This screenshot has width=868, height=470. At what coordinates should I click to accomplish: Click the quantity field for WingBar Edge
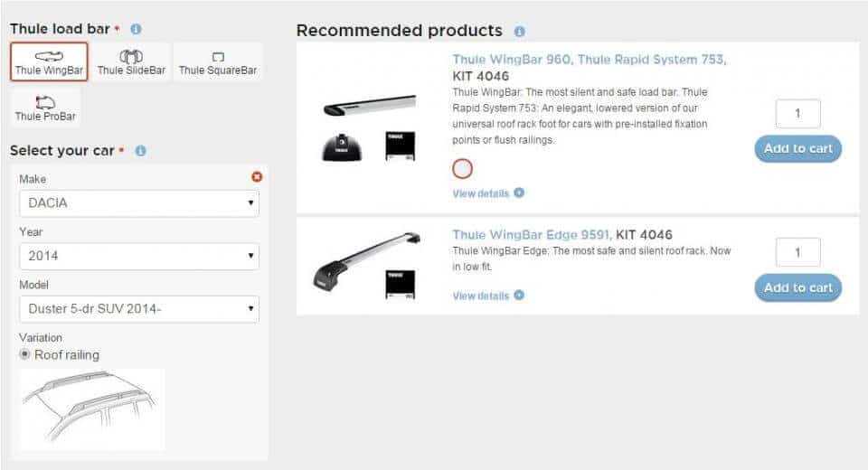point(797,252)
